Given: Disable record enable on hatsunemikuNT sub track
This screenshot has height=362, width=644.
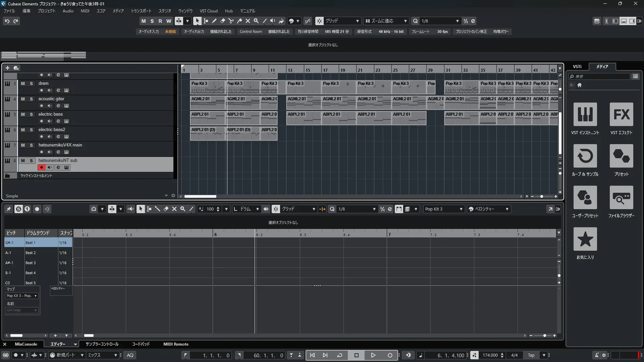Looking at the screenshot, I should click(x=41, y=167).
